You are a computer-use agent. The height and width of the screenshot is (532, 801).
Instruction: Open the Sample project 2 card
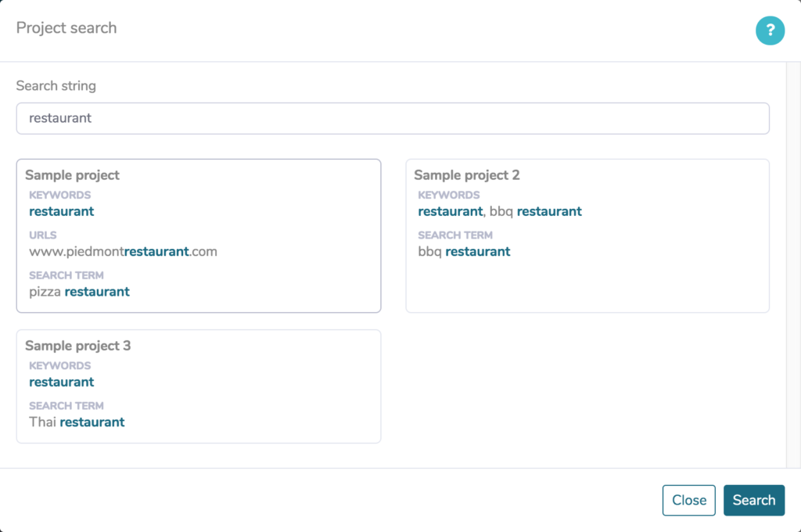587,235
